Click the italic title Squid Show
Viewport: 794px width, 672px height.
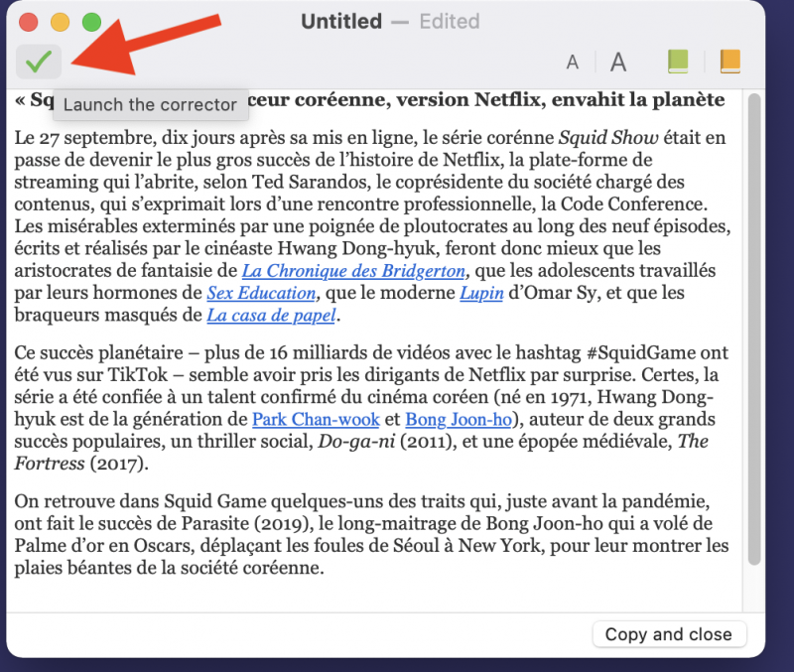[x=608, y=138]
